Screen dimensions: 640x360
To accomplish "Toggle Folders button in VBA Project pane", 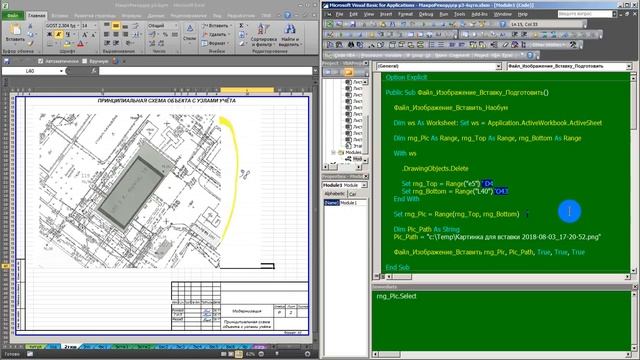I will (348, 72).
